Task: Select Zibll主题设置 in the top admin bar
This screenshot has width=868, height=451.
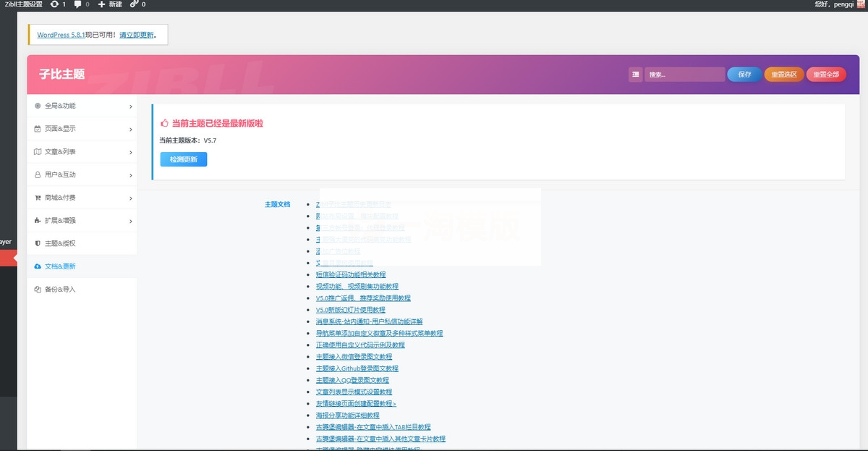Action: click(x=23, y=5)
